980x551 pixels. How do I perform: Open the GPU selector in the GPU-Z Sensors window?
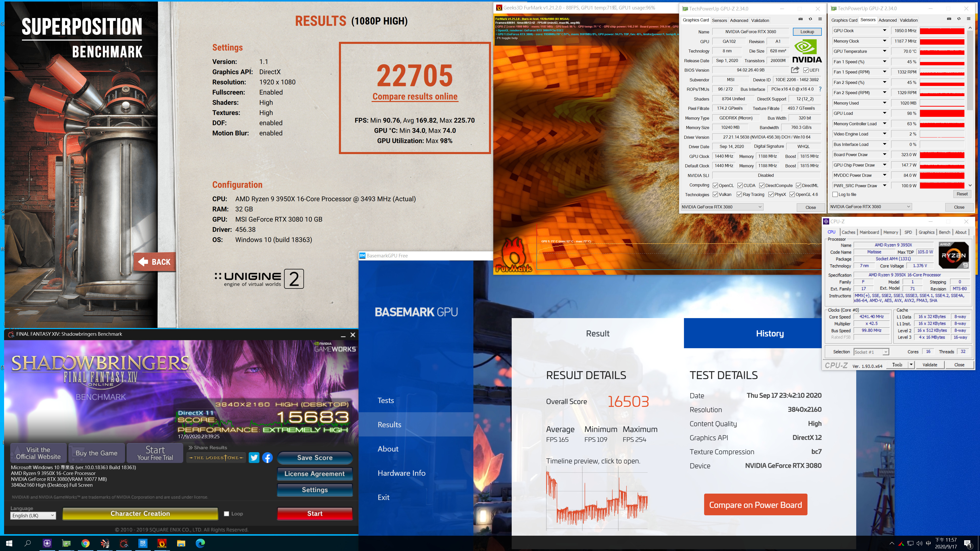tap(871, 207)
